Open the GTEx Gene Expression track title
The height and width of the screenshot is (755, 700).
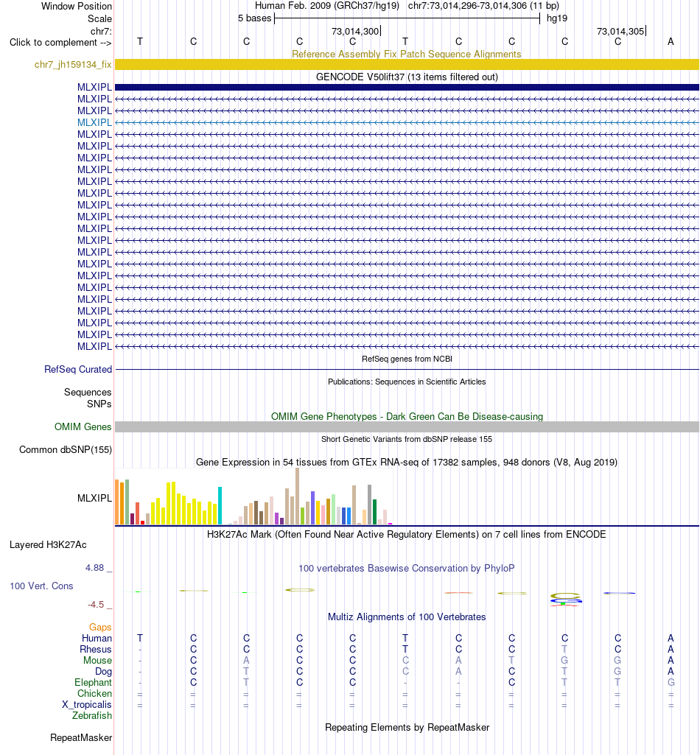(406, 463)
